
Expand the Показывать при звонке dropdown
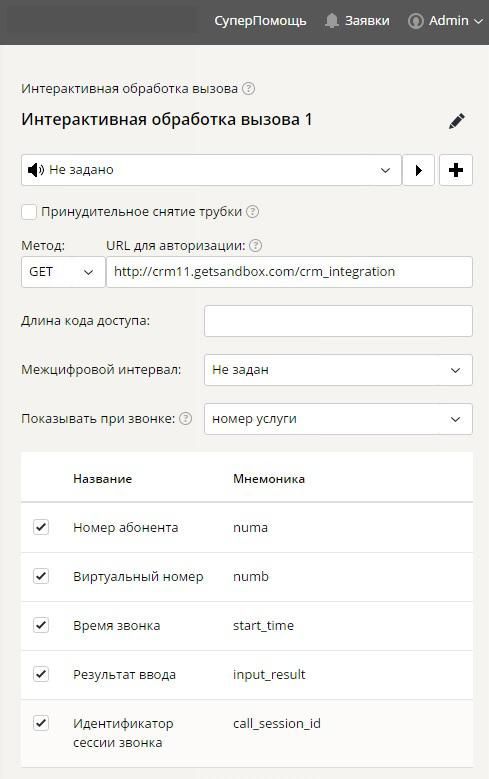coord(338,419)
